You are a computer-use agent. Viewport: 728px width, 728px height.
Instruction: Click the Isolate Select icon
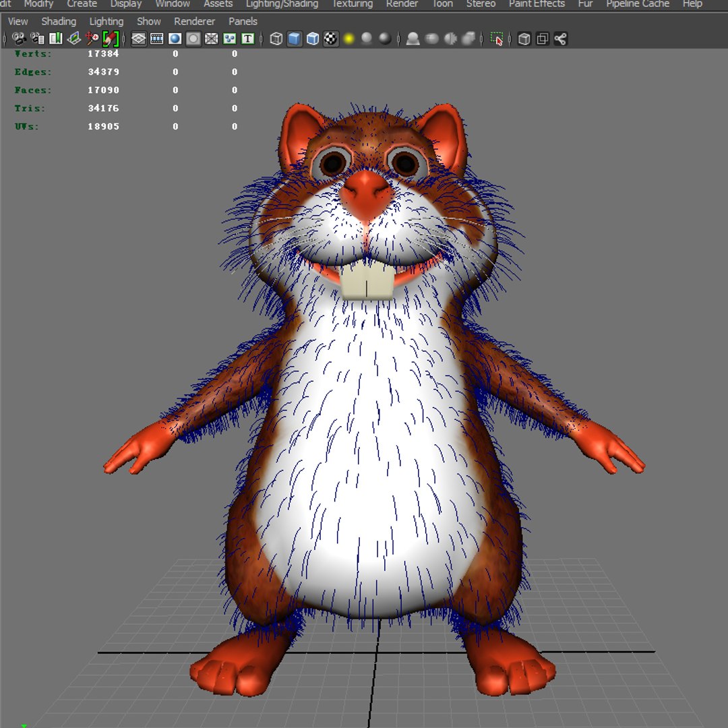click(496, 38)
